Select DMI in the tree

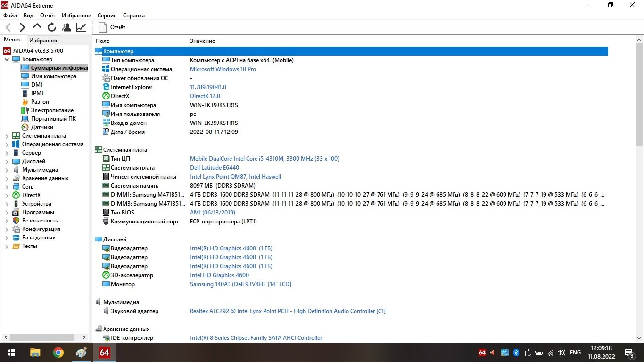pos(36,85)
